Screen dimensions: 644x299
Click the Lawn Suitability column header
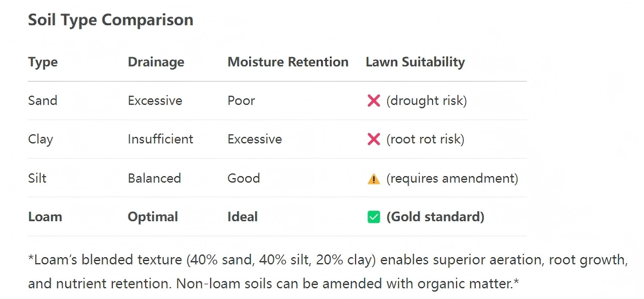[415, 62]
